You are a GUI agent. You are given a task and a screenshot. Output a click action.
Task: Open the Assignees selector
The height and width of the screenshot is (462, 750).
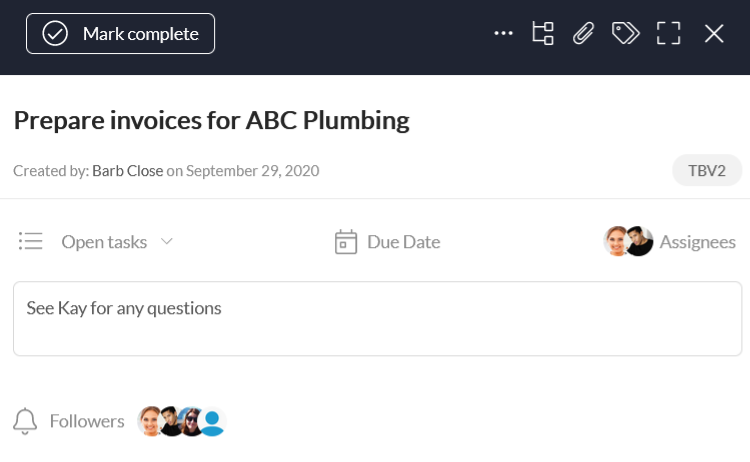[x=697, y=242]
